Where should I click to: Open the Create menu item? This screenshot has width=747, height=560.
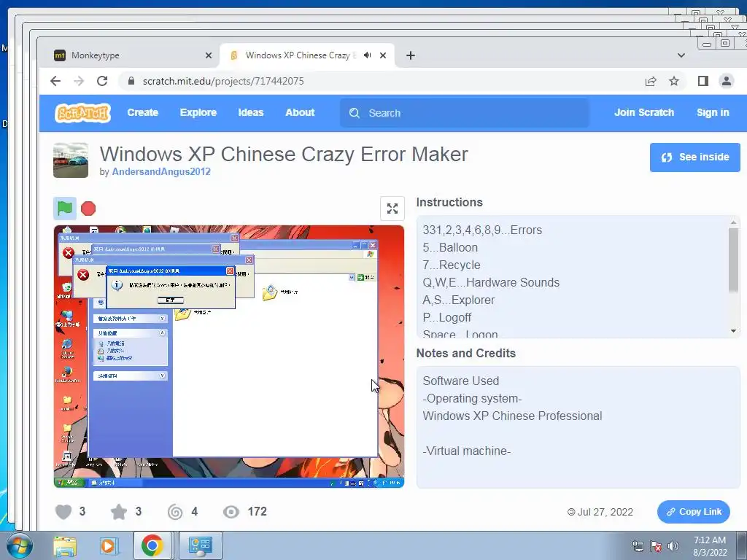coord(142,113)
